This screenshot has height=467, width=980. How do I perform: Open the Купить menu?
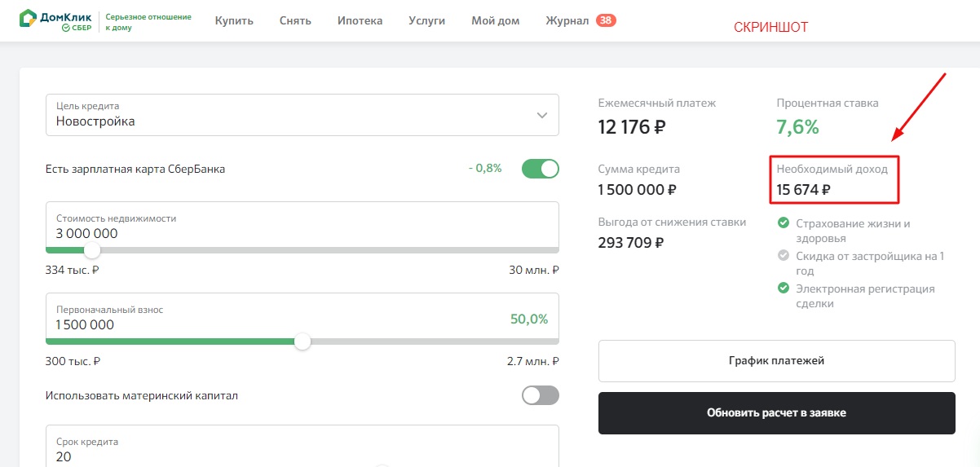click(234, 20)
